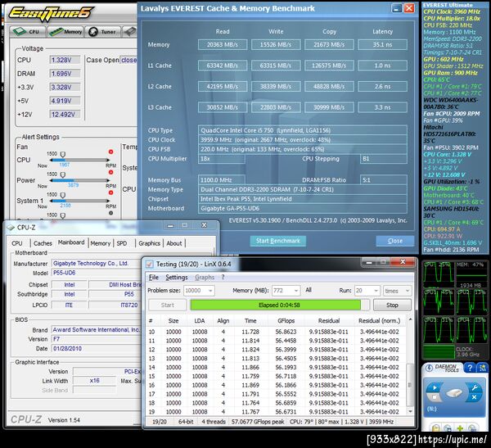Screen dimensions: 491x448
Task: Click the green elapsed progress bar in LinX
Action: click(x=276, y=305)
